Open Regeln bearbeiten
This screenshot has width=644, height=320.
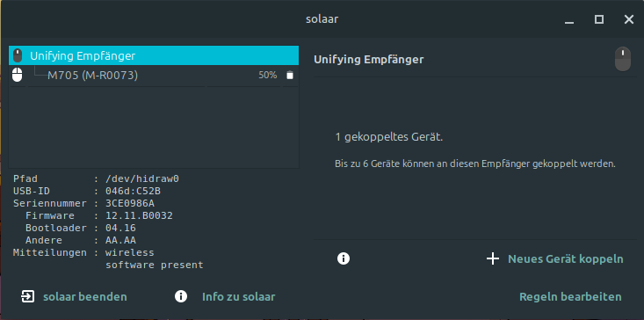[570, 296]
